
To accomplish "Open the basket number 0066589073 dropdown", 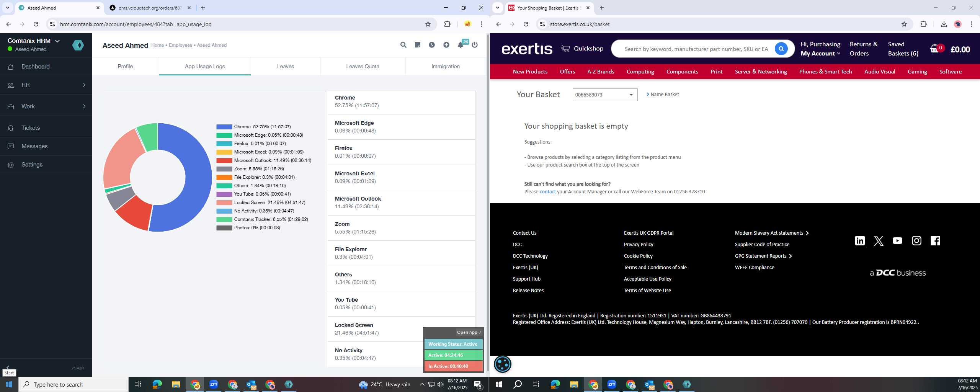I will pyautogui.click(x=605, y=95).
